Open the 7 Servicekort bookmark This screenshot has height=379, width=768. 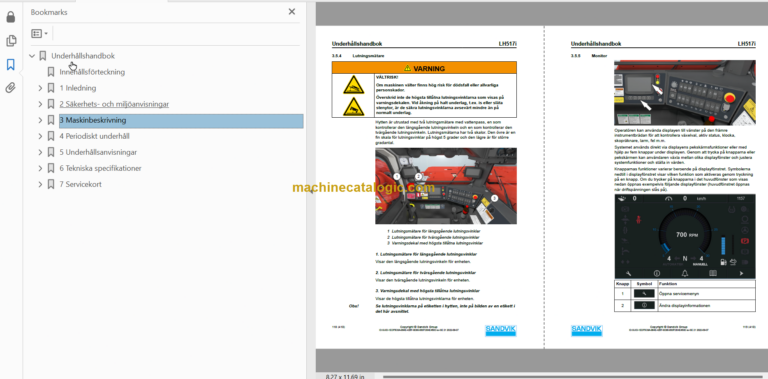pos(81,185)
